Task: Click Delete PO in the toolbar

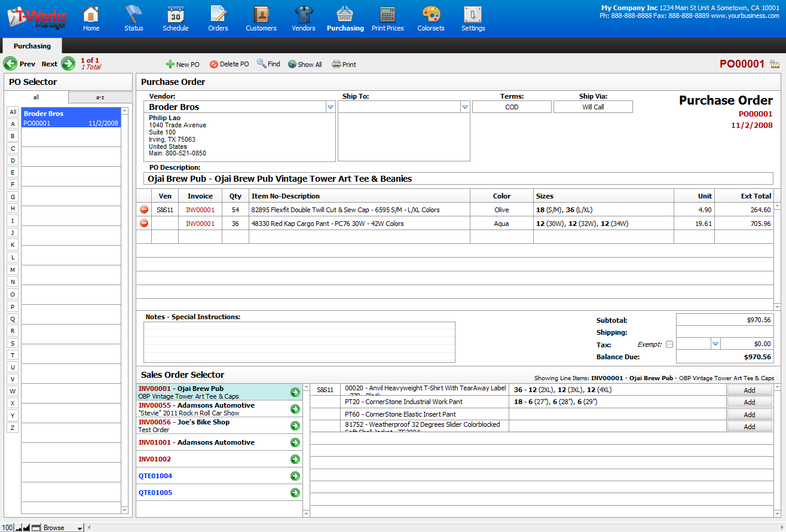Action: pos(230,64)
